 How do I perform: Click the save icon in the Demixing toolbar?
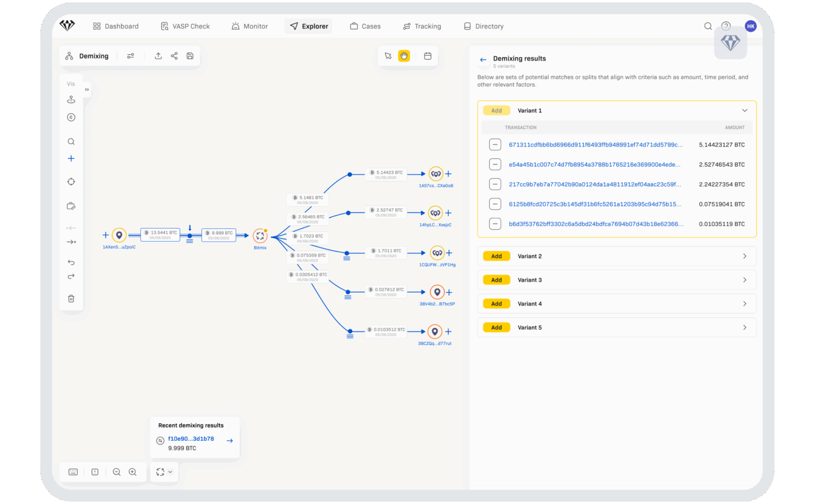(x=190, y=55)
